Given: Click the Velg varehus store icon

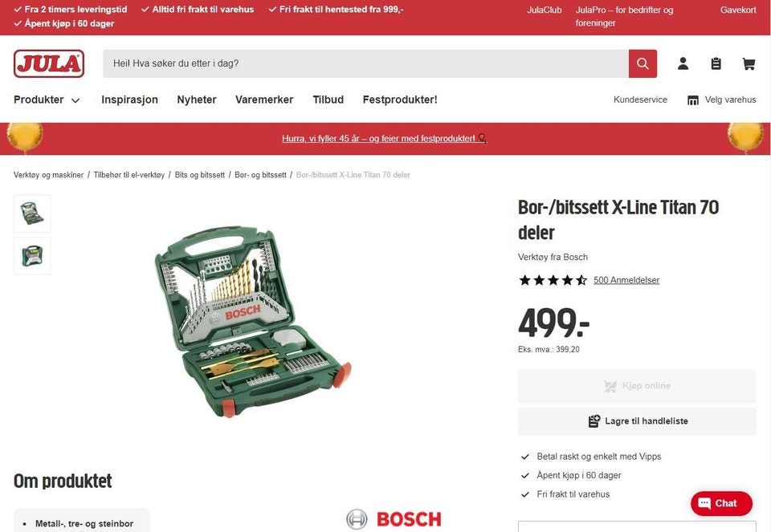Looking at the screenshot, I should (x=693, y=100).
